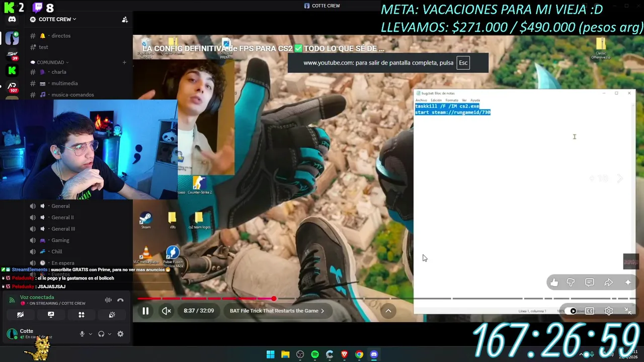
Task: Open the AR server with 107 notifications
Action: click(x=12, y=87)
